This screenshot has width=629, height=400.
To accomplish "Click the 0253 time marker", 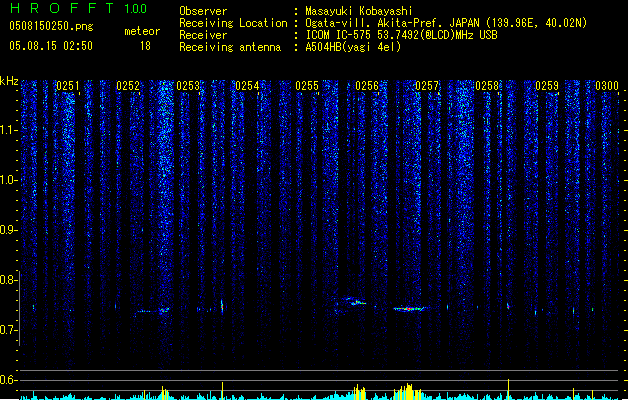I will 188,86.
